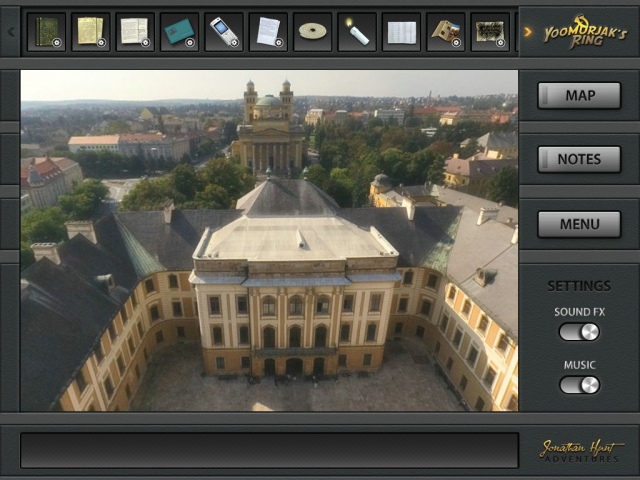
Task: Click the message text bar at bottom
Action: click(x=269, y=450)
